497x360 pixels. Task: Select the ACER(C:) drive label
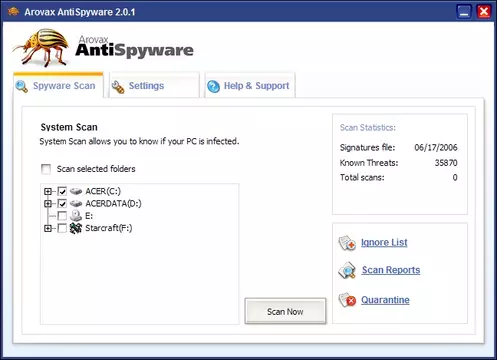[103, 191]
